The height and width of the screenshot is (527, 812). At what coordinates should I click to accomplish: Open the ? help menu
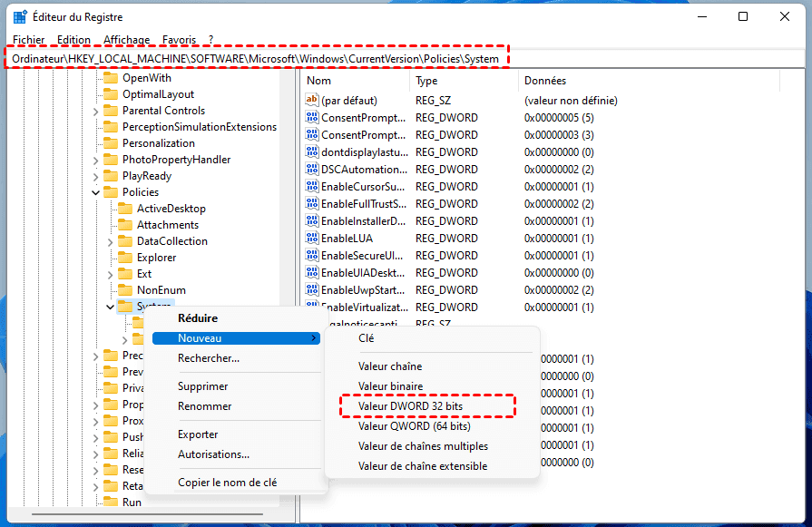[x=210, y=40]
